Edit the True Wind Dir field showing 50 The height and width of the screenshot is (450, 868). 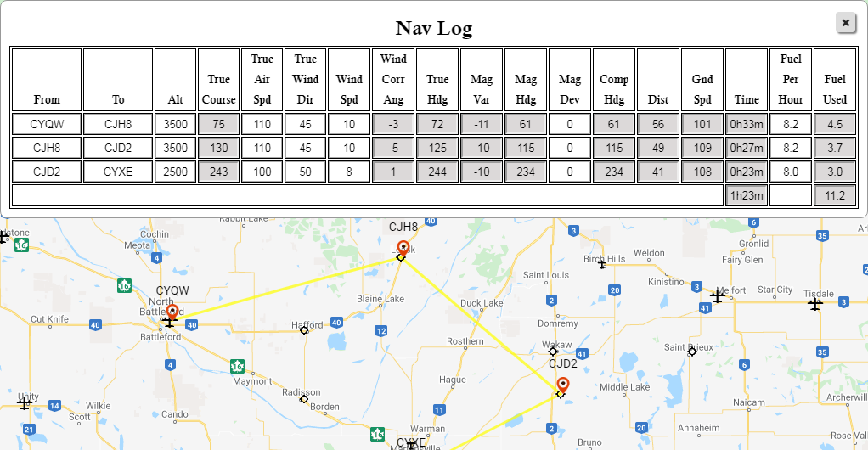click(306, 172)
